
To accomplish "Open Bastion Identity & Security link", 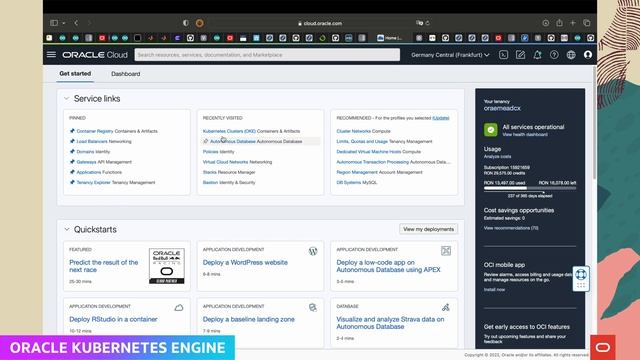I will coord(229,182).
